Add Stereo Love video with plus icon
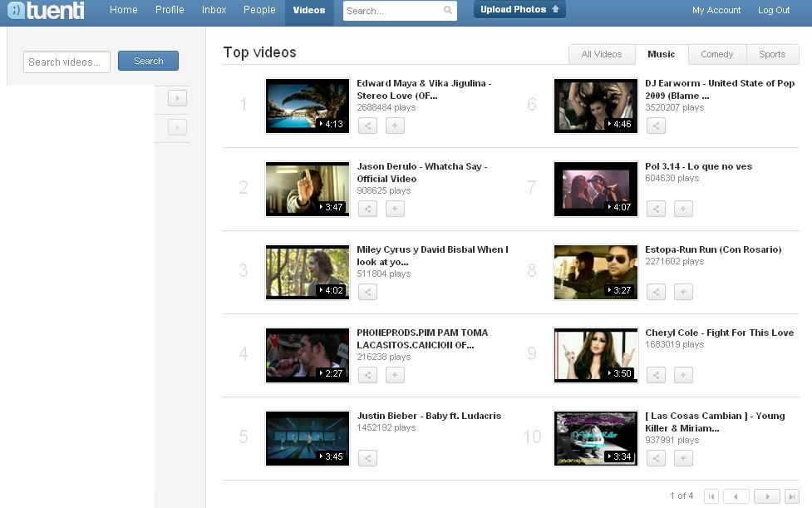The width and height of the screenshot is (812, 508). [395, 126]
